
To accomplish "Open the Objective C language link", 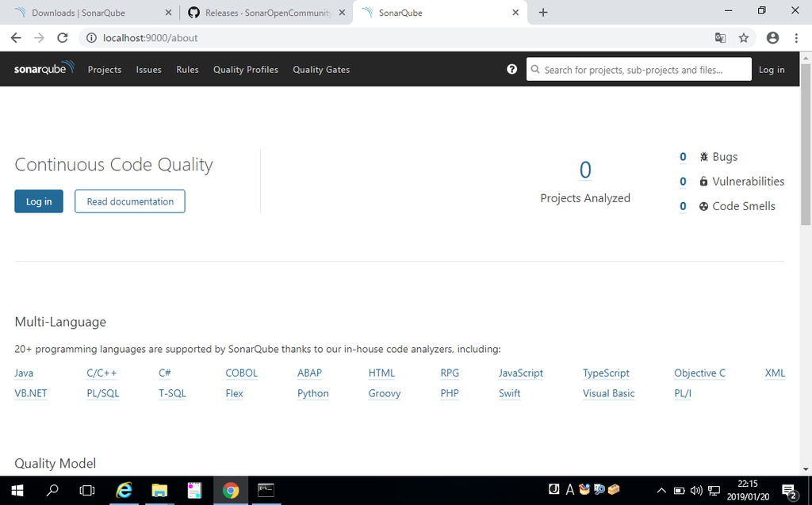I will click(x=699, y=373).
